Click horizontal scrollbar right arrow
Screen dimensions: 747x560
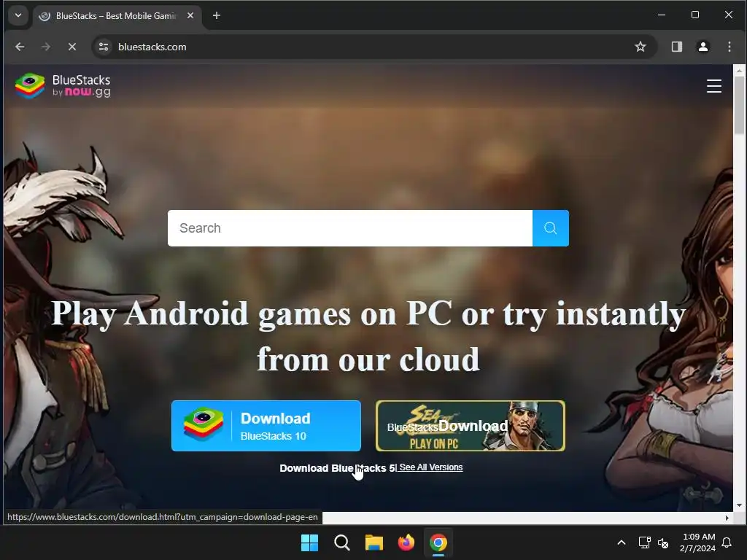(x=727, y=518)
